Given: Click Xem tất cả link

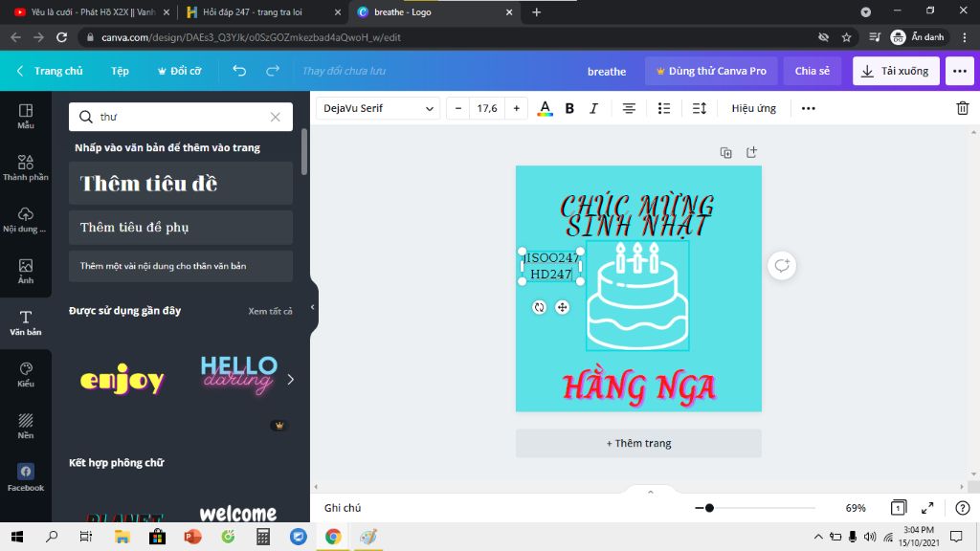Looking at the screenshot, I should coord(270,311).
